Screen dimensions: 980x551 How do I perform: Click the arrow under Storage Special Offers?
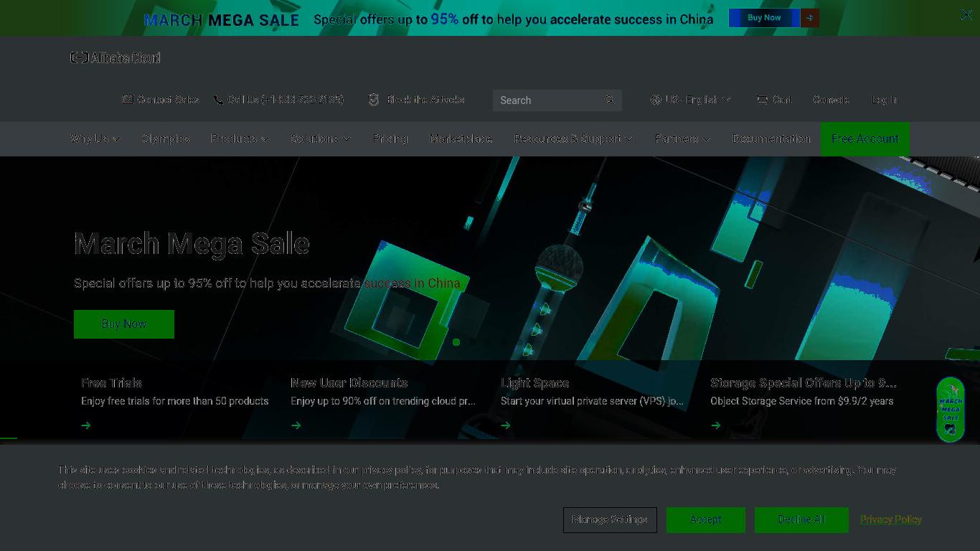click(x=715, y=425)
